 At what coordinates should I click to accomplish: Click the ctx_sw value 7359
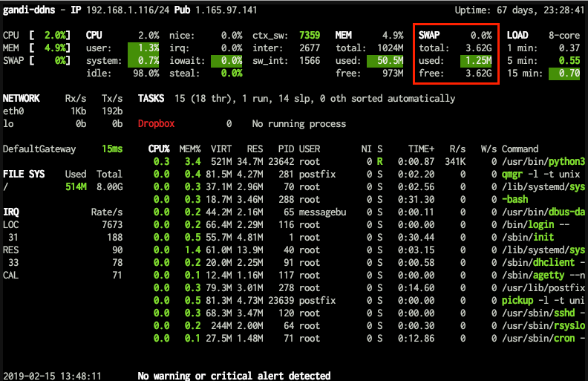[x=310, y=35]
